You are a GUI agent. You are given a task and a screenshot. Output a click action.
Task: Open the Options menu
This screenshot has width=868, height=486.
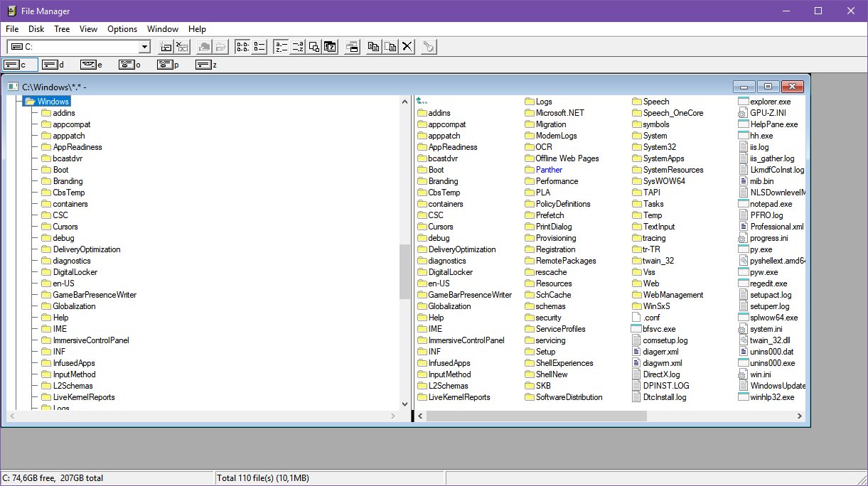[x=122, y=29]
